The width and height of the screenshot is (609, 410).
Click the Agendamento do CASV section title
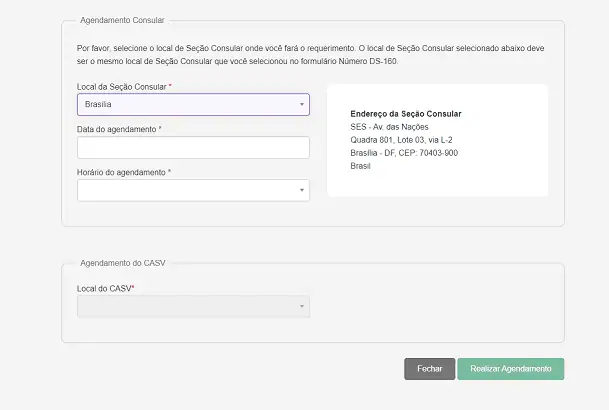(x=122, y=263)
